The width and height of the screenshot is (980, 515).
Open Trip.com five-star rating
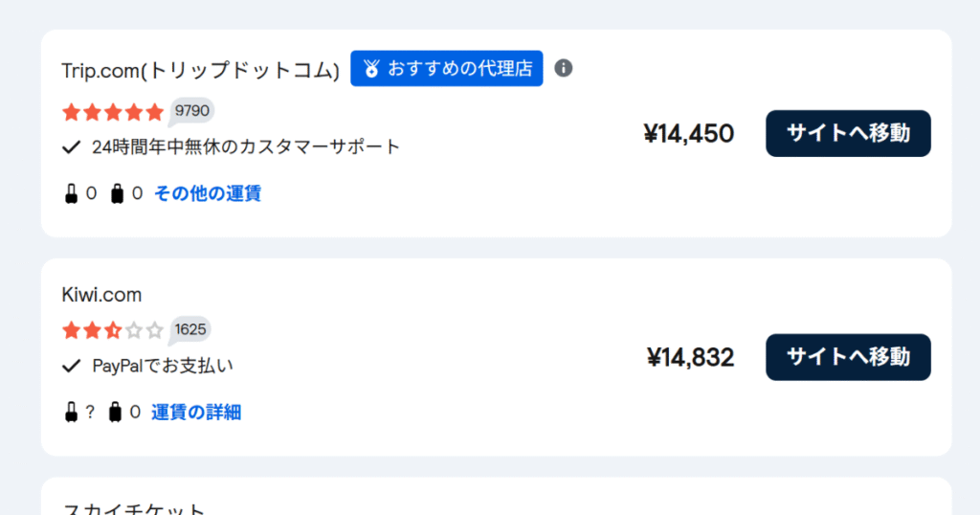tap(113, 113)
